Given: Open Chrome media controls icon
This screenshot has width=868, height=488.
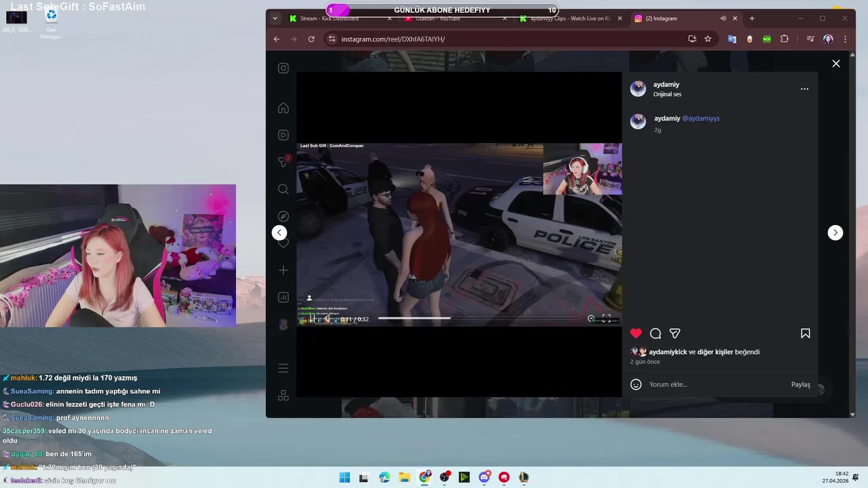Looking at the screenshot, I should tap(810, 39).
